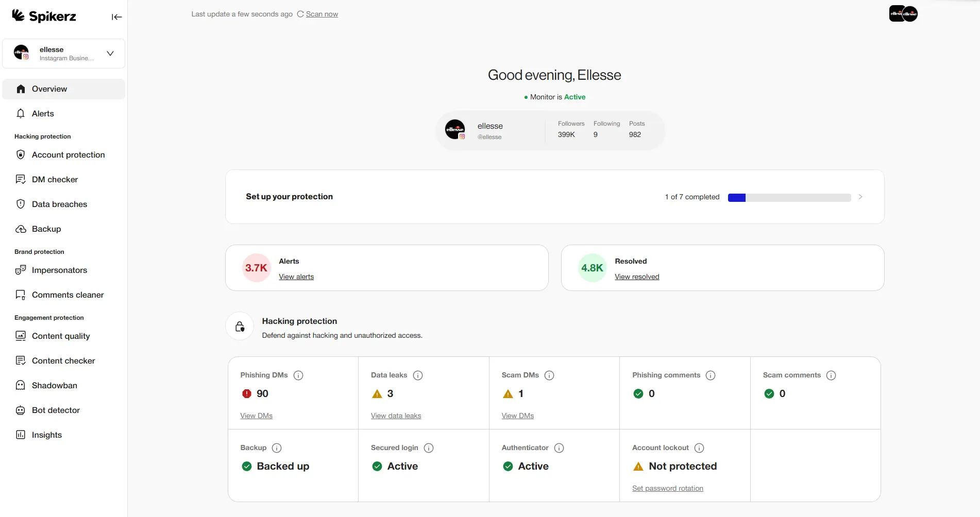Viewport: 980px width, 517px height.
Task: Open the Shadowban page
Action: click(x=64, y=386)
